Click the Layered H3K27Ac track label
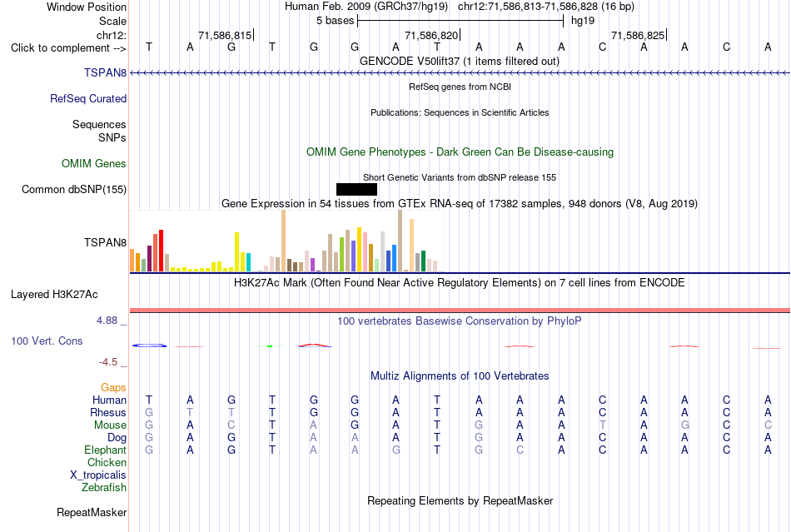This screenshot has height=532, width=791. tap(54, 295)
